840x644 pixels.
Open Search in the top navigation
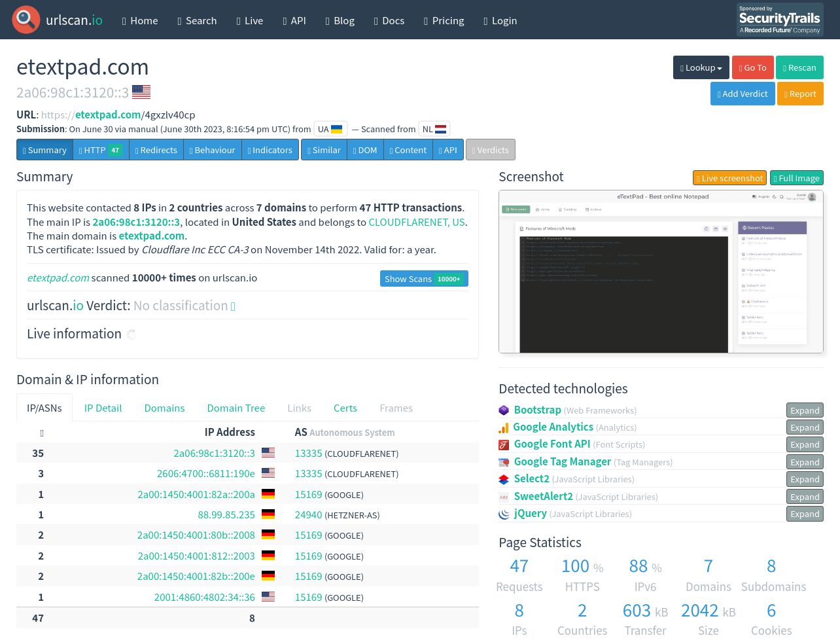(x=197, y=20)
